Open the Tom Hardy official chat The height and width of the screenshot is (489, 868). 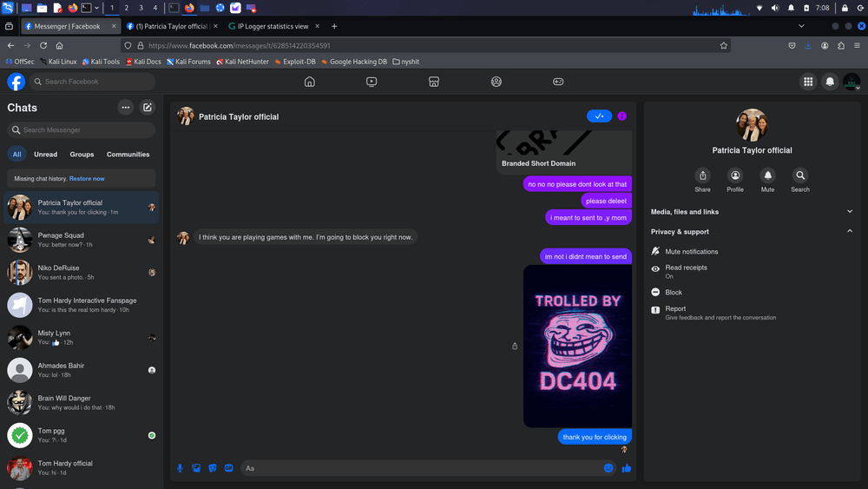[82, 468]
